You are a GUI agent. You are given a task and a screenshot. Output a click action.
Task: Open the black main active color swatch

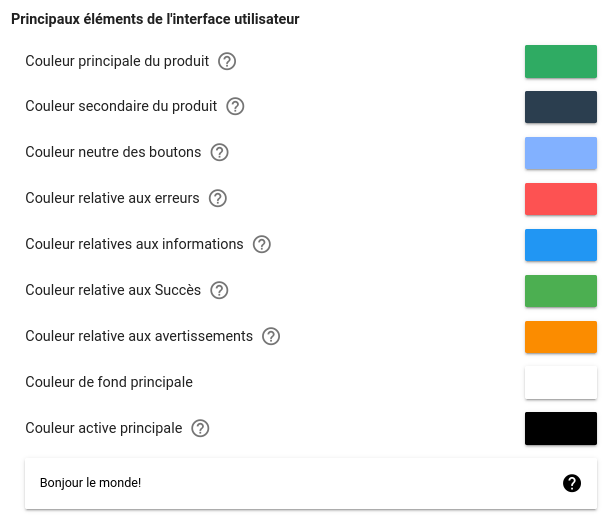tap(561, 428)
